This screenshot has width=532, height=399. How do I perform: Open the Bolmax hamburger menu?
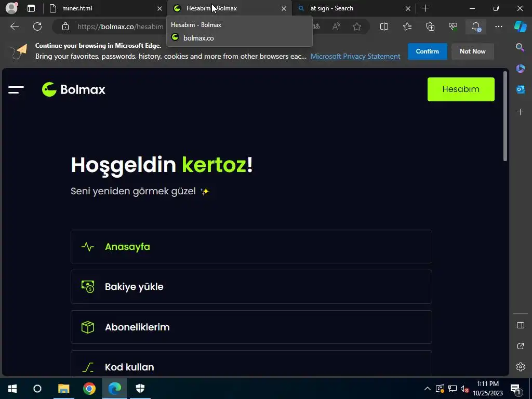(16, 89)
